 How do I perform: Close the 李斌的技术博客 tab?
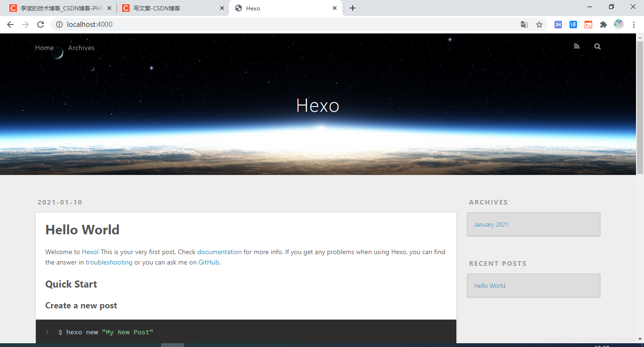pyautogui.click(x=109, y=8)
